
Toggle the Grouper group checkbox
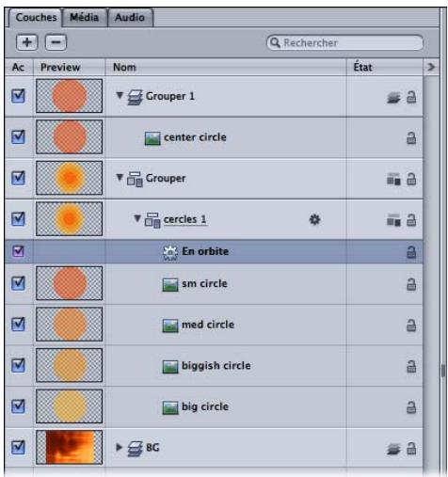pos(18,178)
